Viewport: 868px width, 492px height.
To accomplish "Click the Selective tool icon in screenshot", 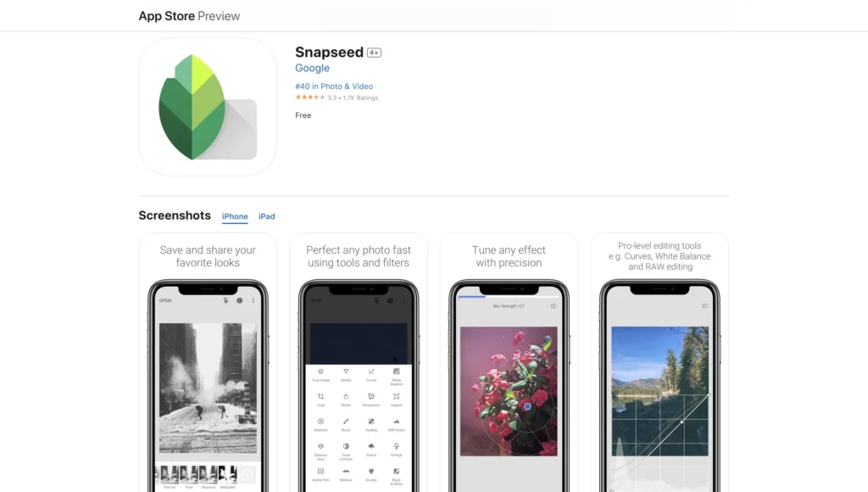I will pyautogui.click(x=320, y=422).
